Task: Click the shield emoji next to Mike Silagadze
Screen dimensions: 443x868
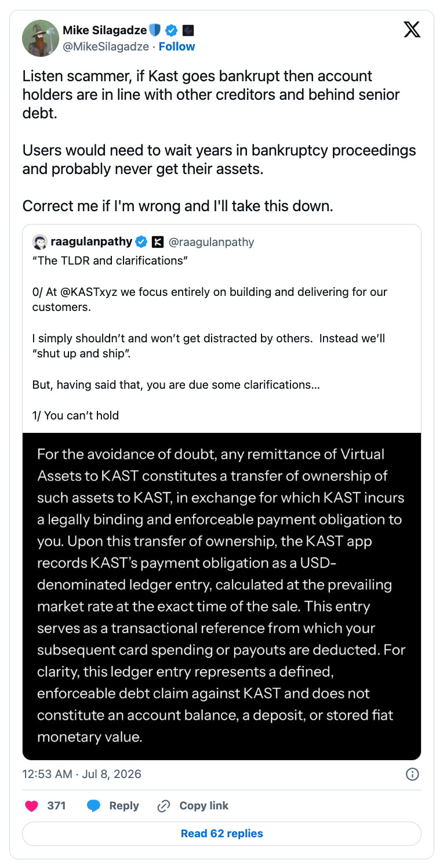Action: 155,30
